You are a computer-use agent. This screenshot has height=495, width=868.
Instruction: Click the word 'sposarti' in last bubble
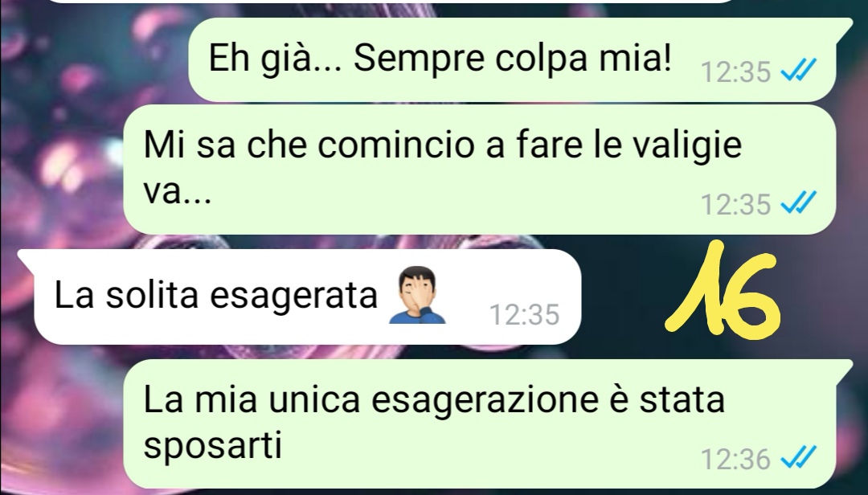[212, 444]
